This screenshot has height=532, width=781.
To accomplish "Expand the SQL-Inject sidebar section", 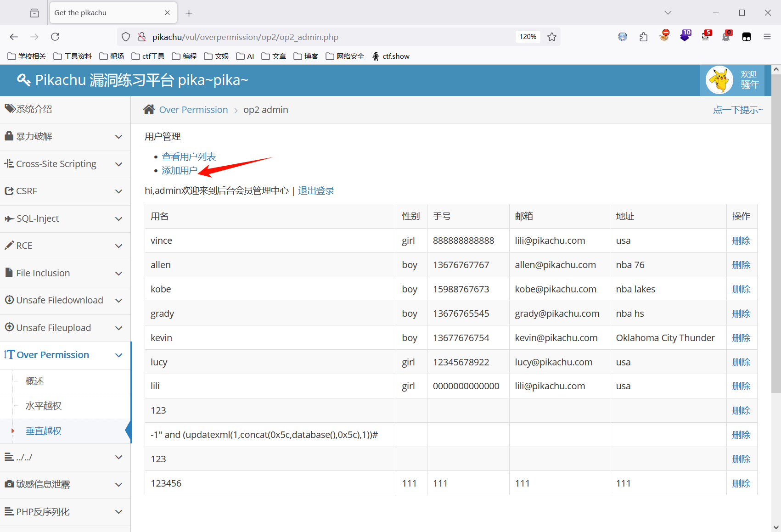I will 65,218.
